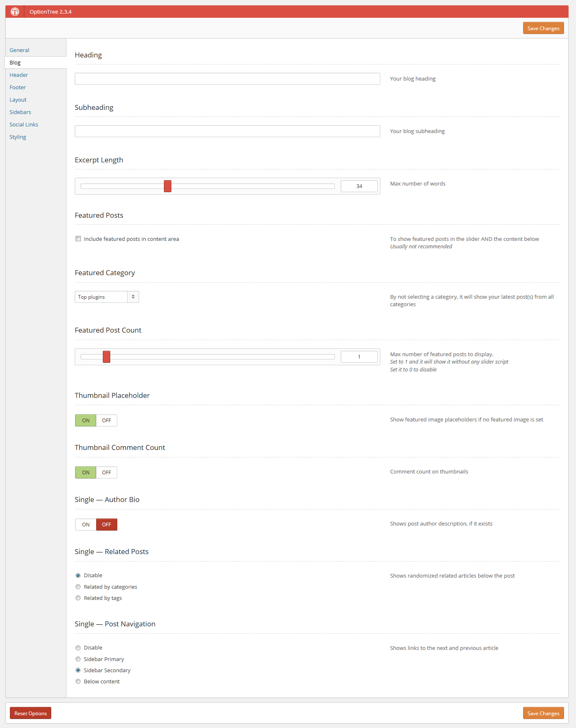Image resolution: width=576 pixels, height=728 pixels.
Task: Switch Single Author Bio to ON
Action: [x=86, y=524]
